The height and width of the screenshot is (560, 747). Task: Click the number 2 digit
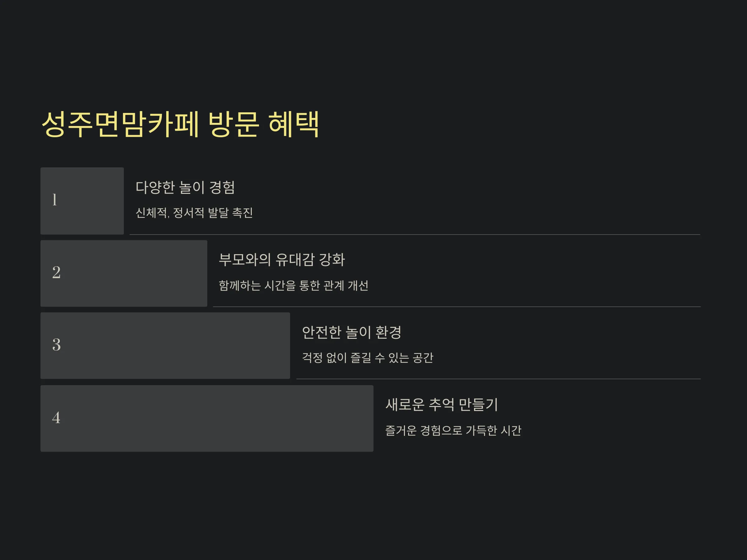tap(56, 273)
